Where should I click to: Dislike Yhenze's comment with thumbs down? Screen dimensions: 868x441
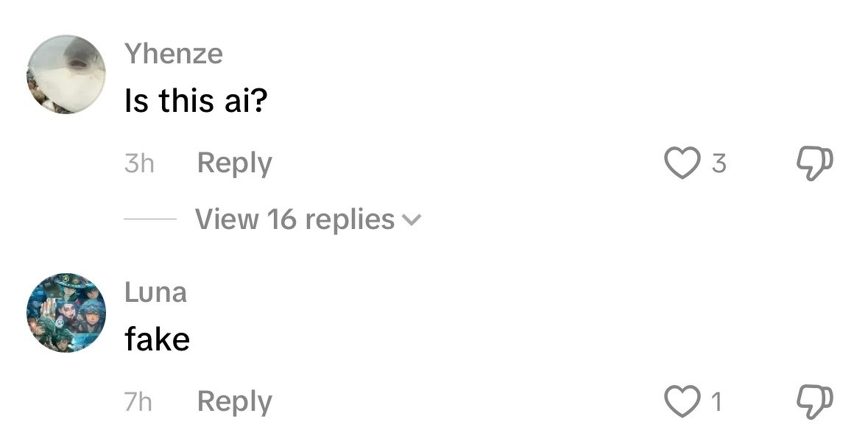click(x=815, y=163)
